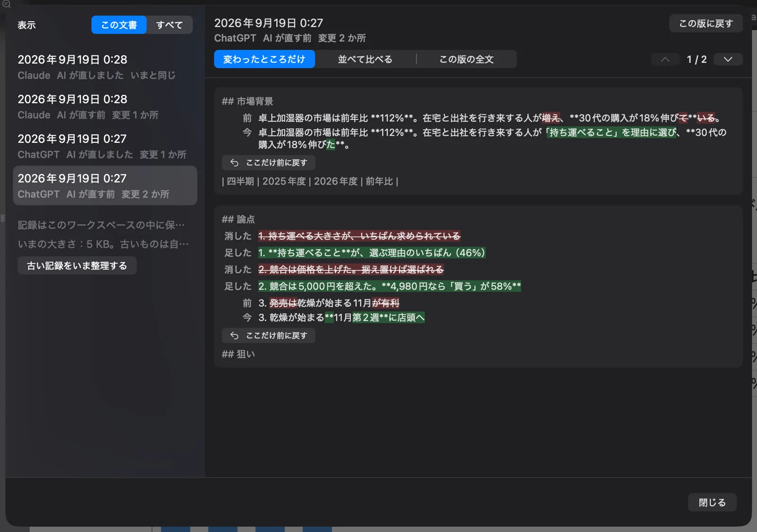Select the すべて filter segment

(x=169, y=25)
